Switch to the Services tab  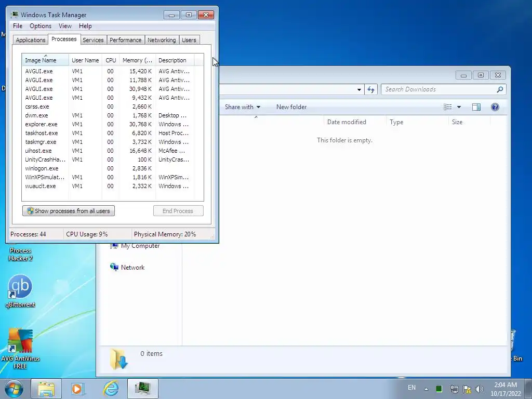coord(93,40)
